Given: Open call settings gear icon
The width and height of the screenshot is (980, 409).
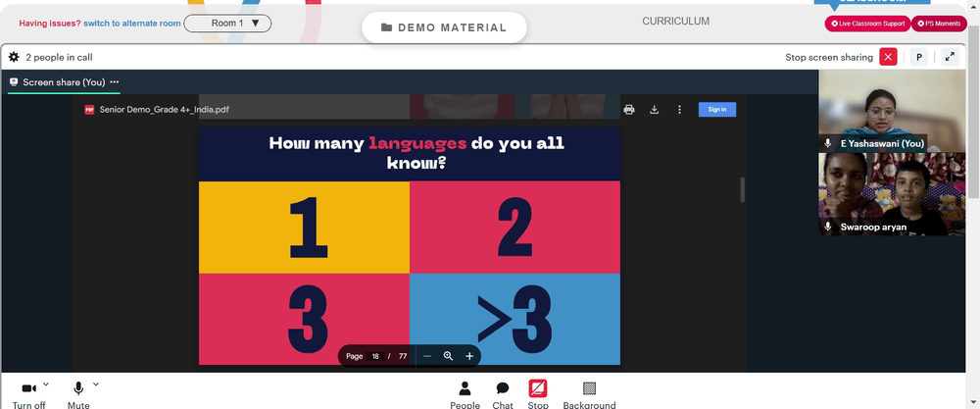Looking at the screenshot, I should [14, 57].
